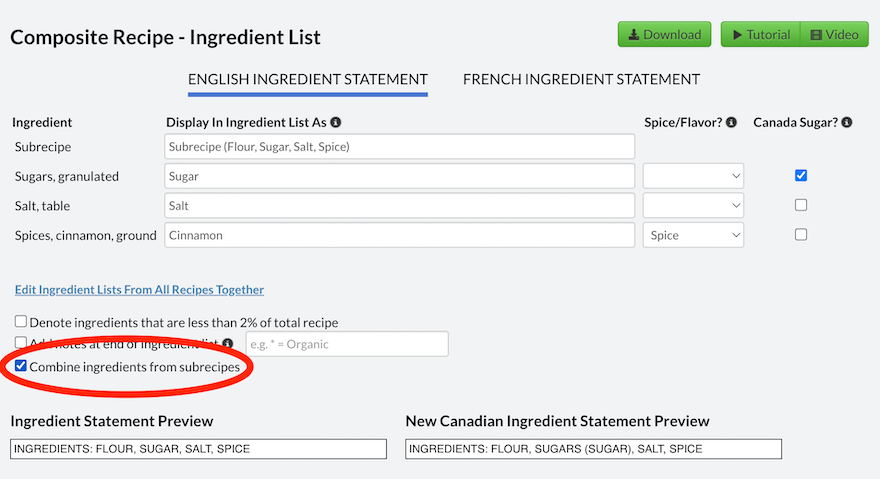Open the Tutorial button
880x479 pixels.
[x=760, y=34]
